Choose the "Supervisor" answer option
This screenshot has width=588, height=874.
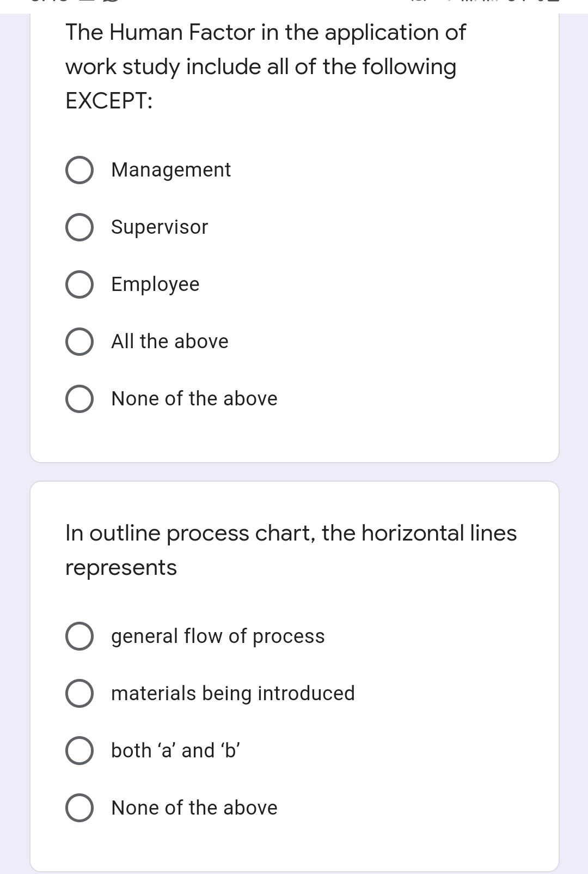[79, 227]
